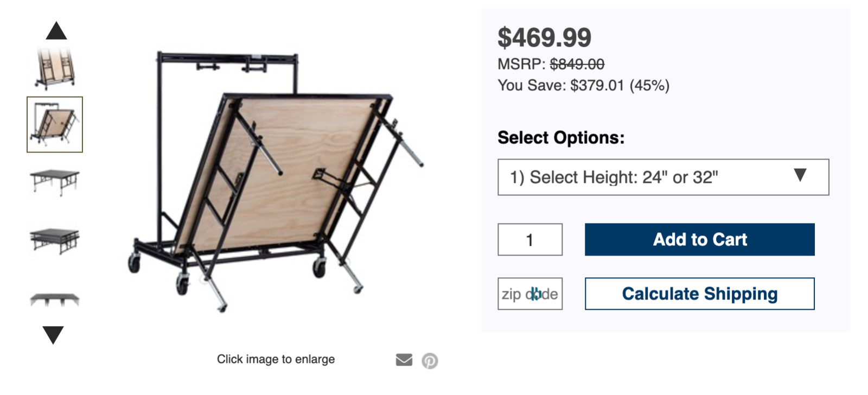Click the crossed-out $849.00 MSRP

(577, 64)
